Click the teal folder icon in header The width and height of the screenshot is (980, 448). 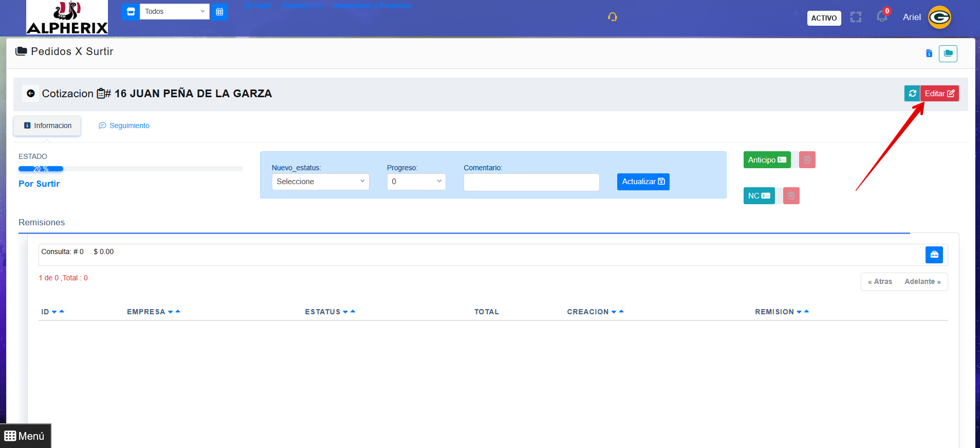pyautogui.click(x=948, y=53)
